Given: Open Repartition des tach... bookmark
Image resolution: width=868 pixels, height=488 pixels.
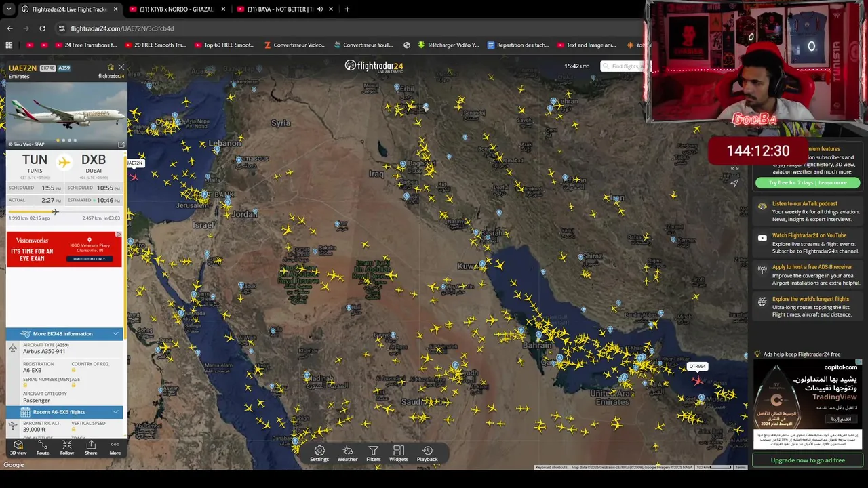Looking at the screenshot, I should pos(518,45).
